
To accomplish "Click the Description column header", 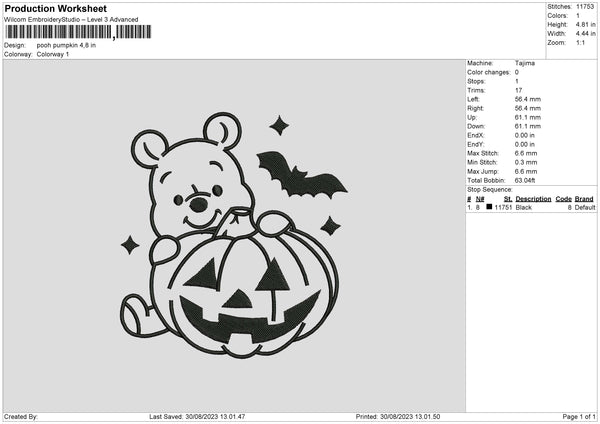I will (x=533, y=199).
